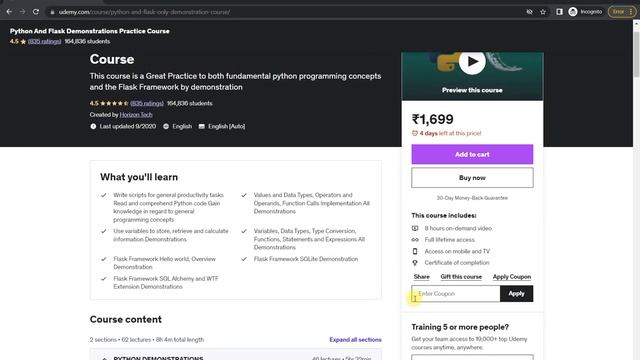Screen dimensions: 640x360
Task: Bookmark this page with star icon
Action: click(x=543, y=12)
